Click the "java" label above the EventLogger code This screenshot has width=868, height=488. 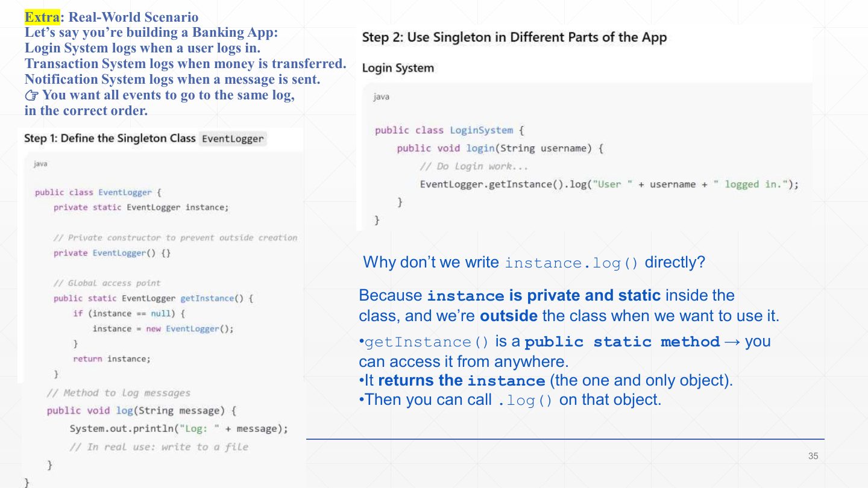click(41, 164)
